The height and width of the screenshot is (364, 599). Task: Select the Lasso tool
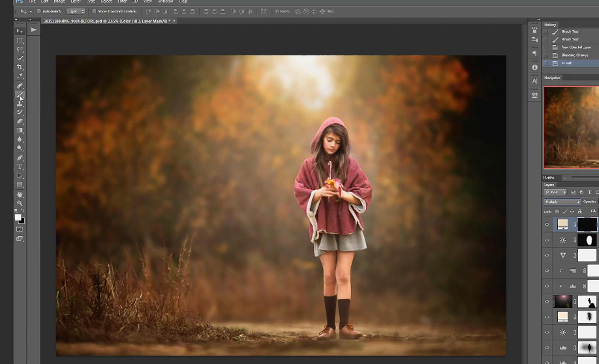[x=20, y=49]
